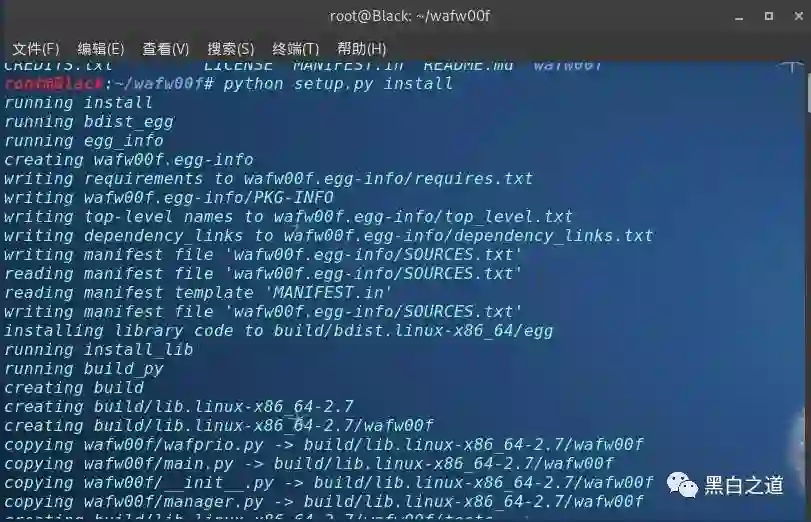Click the window title root@Black: ~/wafw00f
This screenshot has width=811, height=522.
(x=410, y=16)
